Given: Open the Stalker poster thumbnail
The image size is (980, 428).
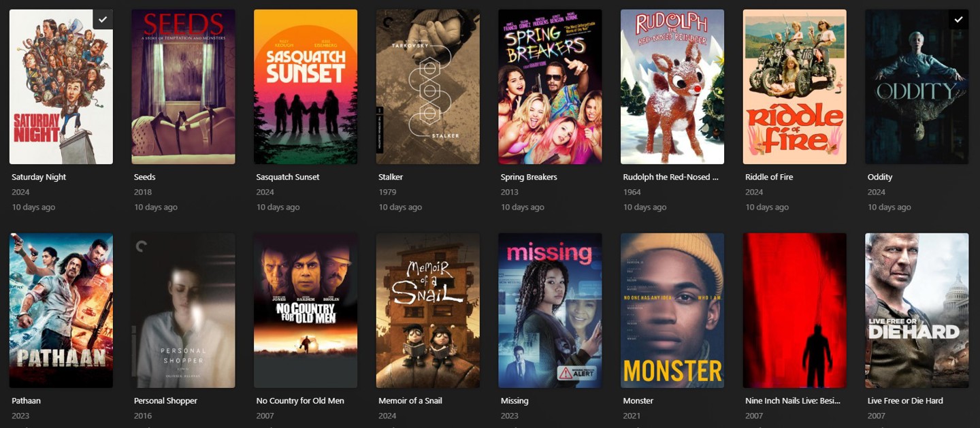Looking at the screenshot, I should tap(428, 86).
